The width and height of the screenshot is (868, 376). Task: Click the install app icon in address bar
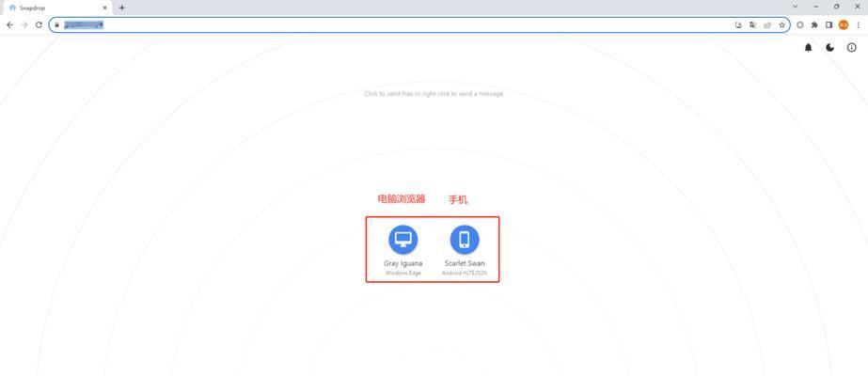pos(738,24)
